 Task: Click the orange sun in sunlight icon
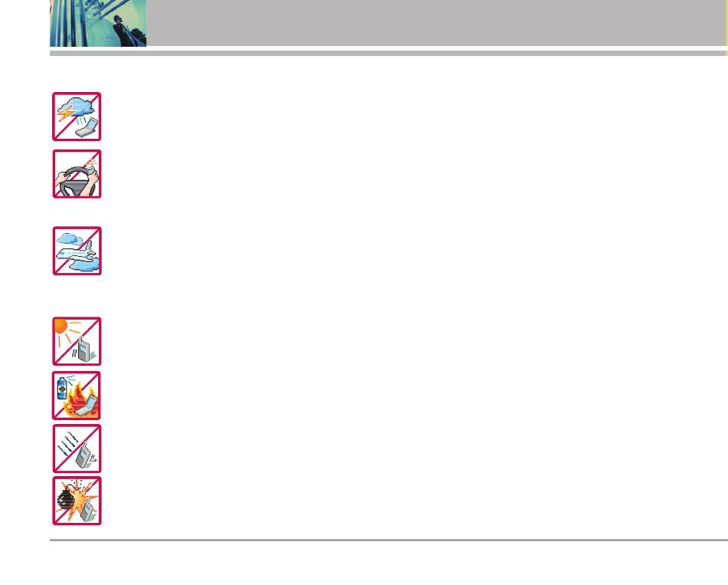click(62, 327)
